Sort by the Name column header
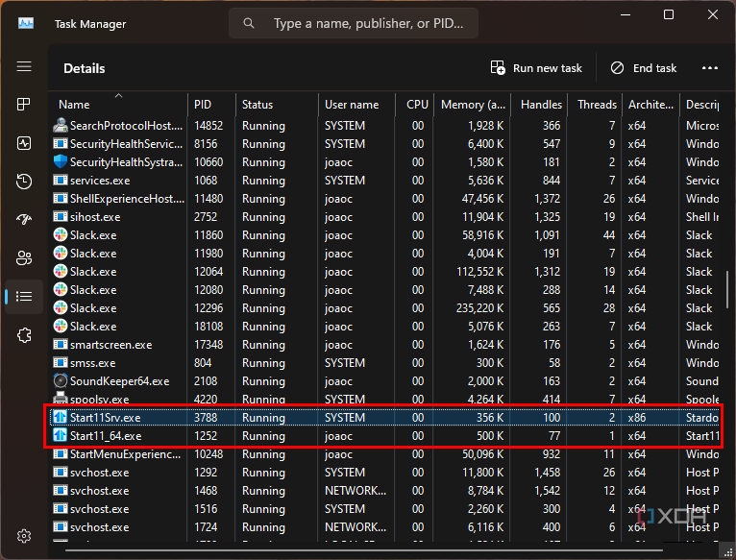This screenshot has width=736, height=560. [118, 104]
